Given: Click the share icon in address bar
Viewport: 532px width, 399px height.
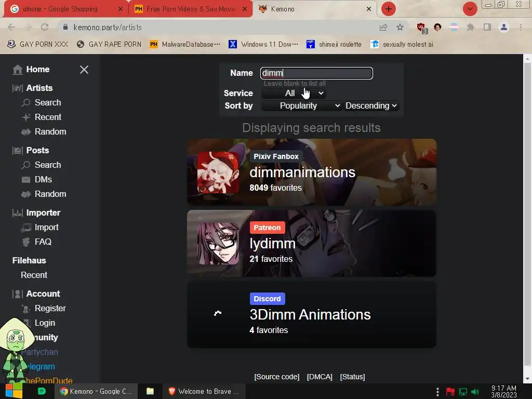Looking at the screenshot, I should point(383,27).
